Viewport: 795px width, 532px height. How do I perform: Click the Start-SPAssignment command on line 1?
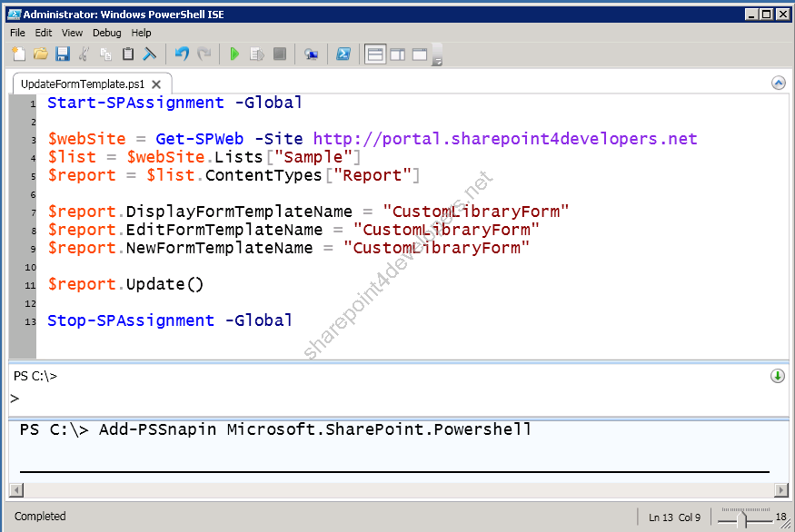pos(135,103)
